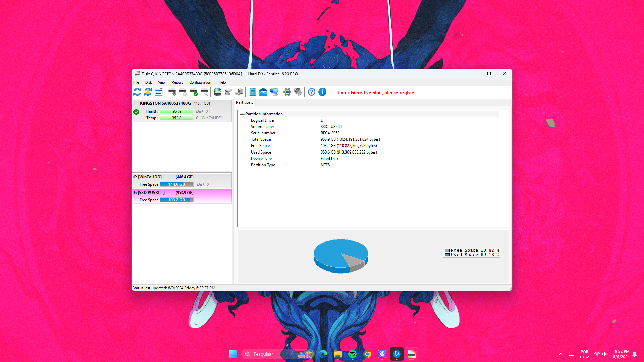Click the Used Space 850.6 GB value
The width and height of the screenshot is (644, 362).
349,152
